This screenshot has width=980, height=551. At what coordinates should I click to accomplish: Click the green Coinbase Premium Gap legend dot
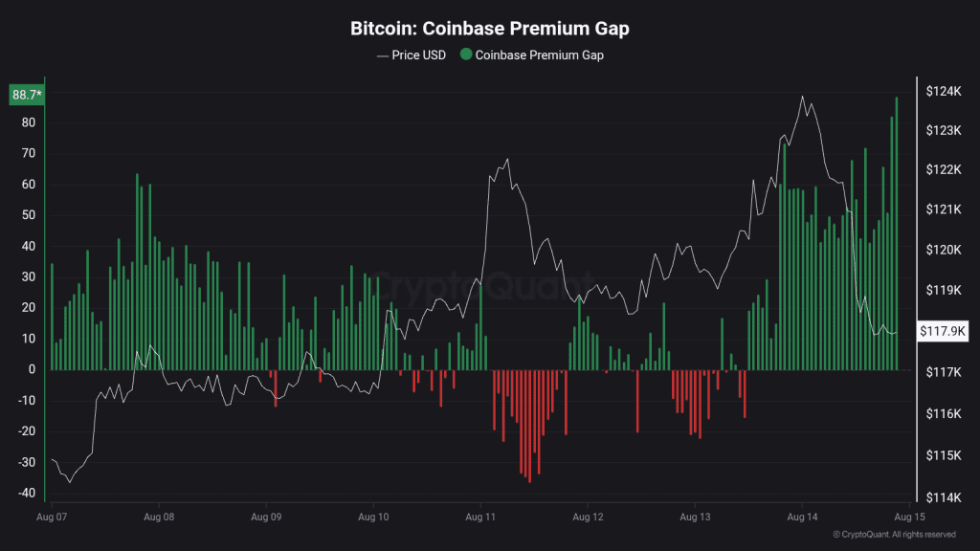click(466, 55)
